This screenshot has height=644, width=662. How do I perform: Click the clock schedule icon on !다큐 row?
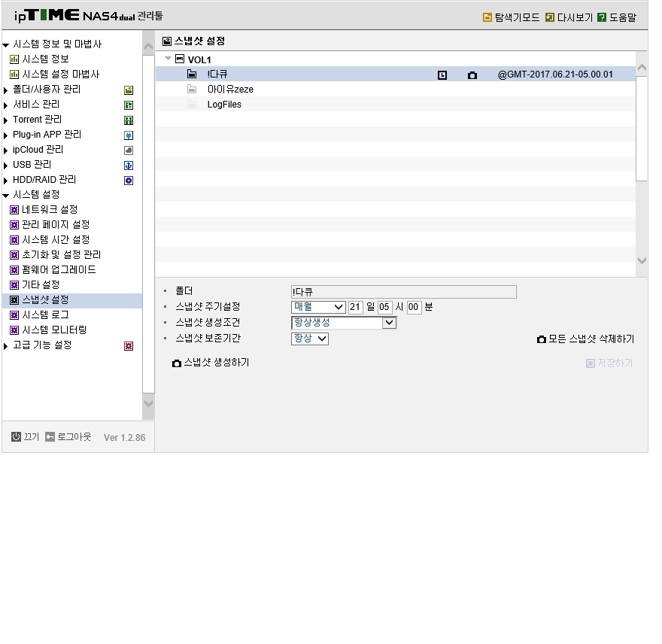[x=442, y=75]
